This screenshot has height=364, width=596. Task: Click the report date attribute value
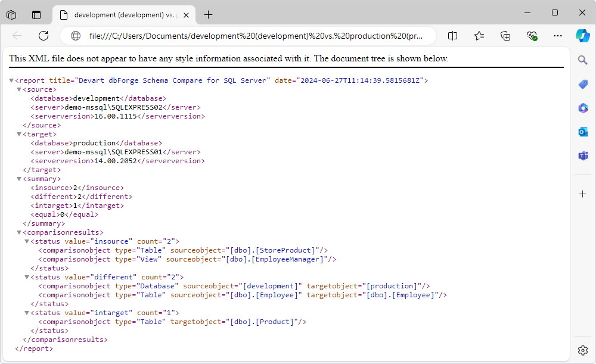click(360, 80)
